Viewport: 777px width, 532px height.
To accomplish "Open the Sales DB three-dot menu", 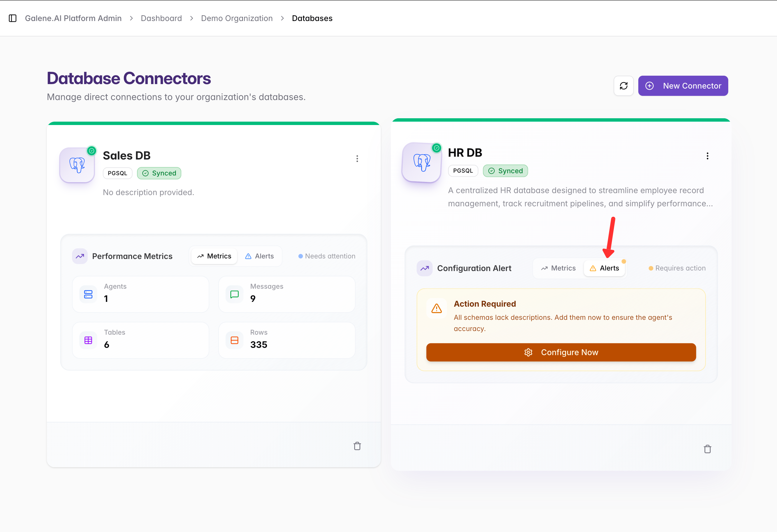I will pyautogui.click(x=357, y=158).
